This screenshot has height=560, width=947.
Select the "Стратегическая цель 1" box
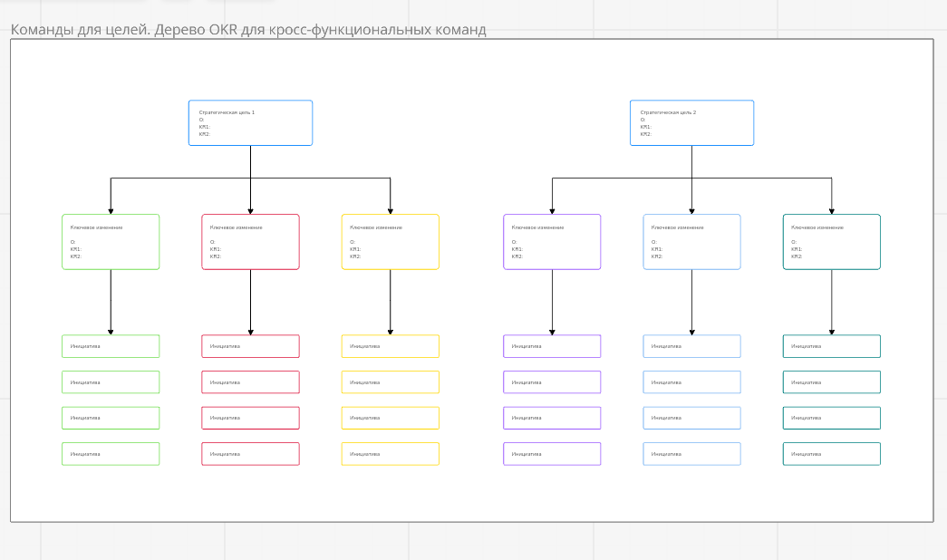pos(250,123)
